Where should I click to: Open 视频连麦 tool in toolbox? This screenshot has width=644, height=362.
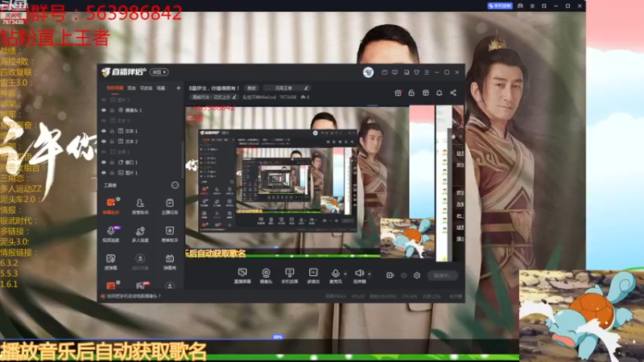coord(111,233)
